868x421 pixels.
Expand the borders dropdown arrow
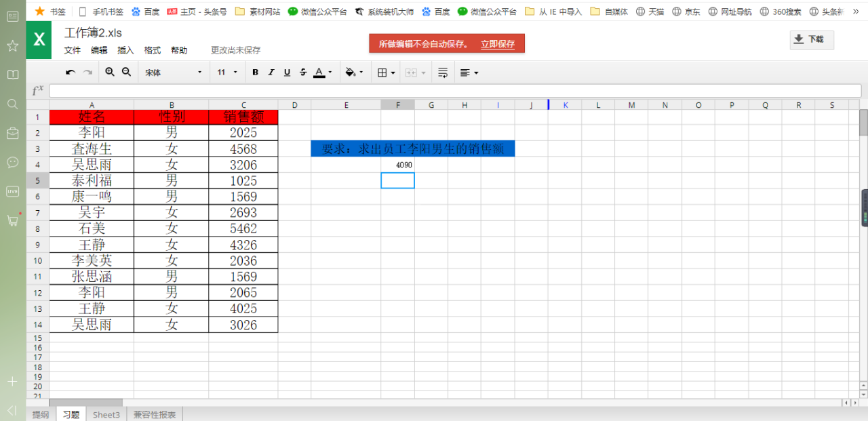click(393, 73)
